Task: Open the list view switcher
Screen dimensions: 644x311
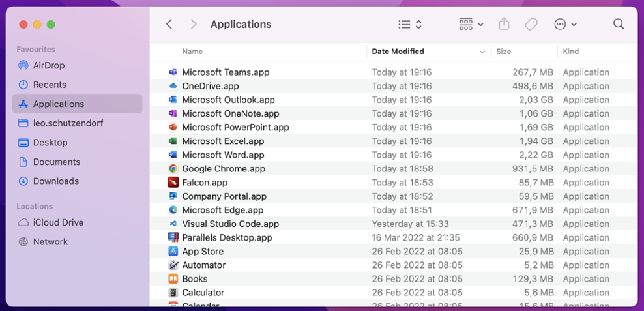Action: tap(410, 24)
